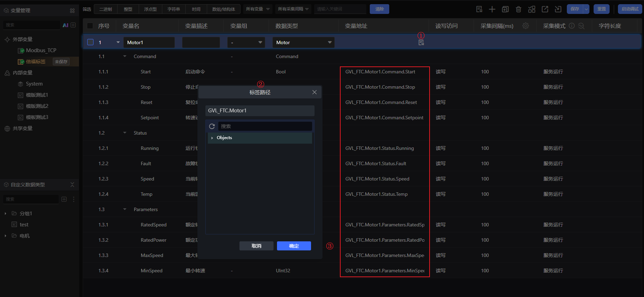Click the keyword filter input field
The image size is (644, 297).
(340, 9)
